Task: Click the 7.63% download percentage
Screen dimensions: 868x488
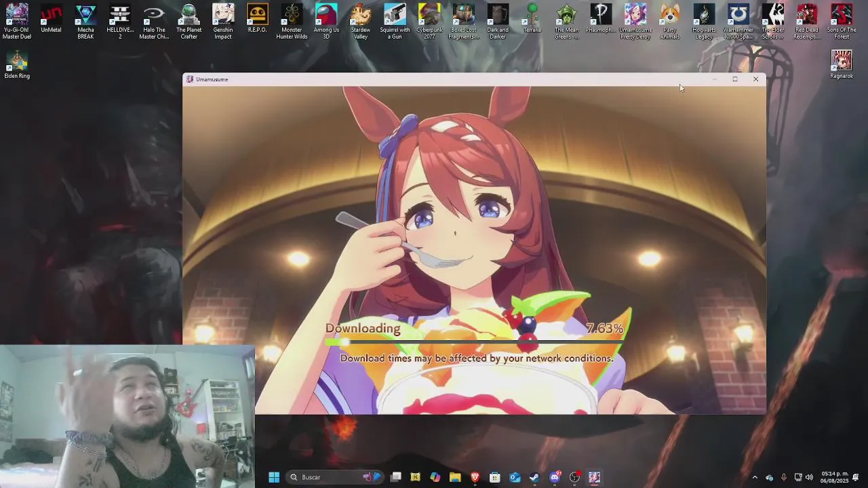Action: (x=604, y=329)
